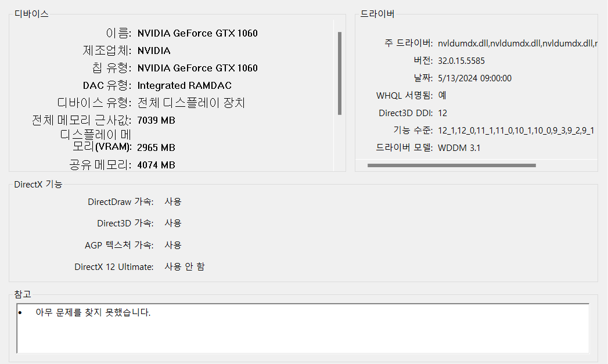Click the 칩 유형 value GeForce GTX 1060
The height and width of the screenshot is (364, 608).
[197, 68]
